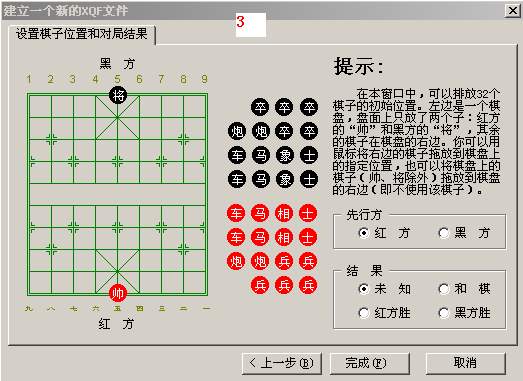
Task: Click the 上一步 back button
Action: pyautogui.click(x=282, y=363)
